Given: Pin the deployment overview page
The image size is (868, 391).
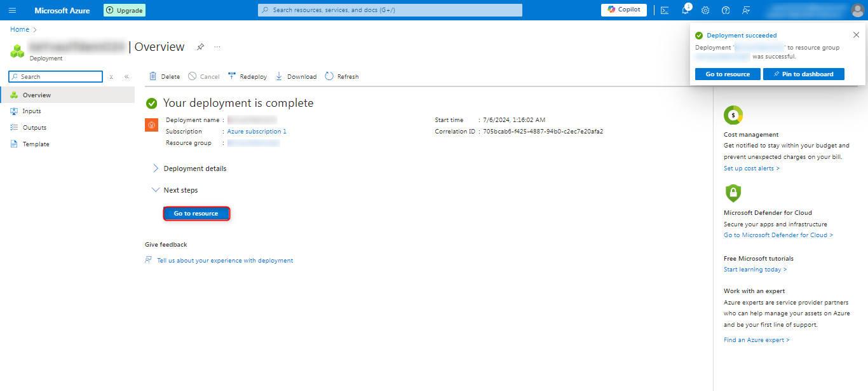Looking at the screenshot, I should [200, 47].
